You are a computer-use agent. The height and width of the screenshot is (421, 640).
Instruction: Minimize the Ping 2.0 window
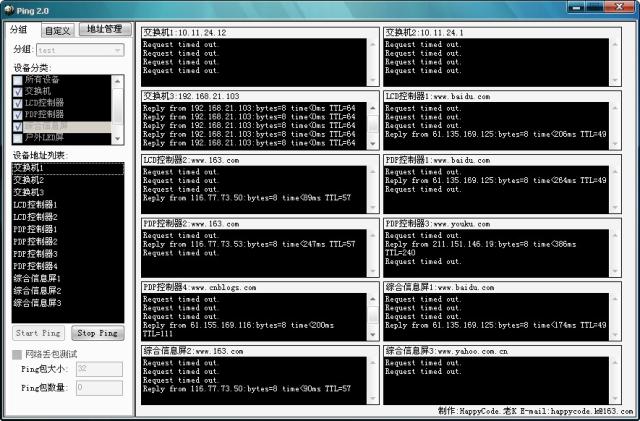coord(576,7)
